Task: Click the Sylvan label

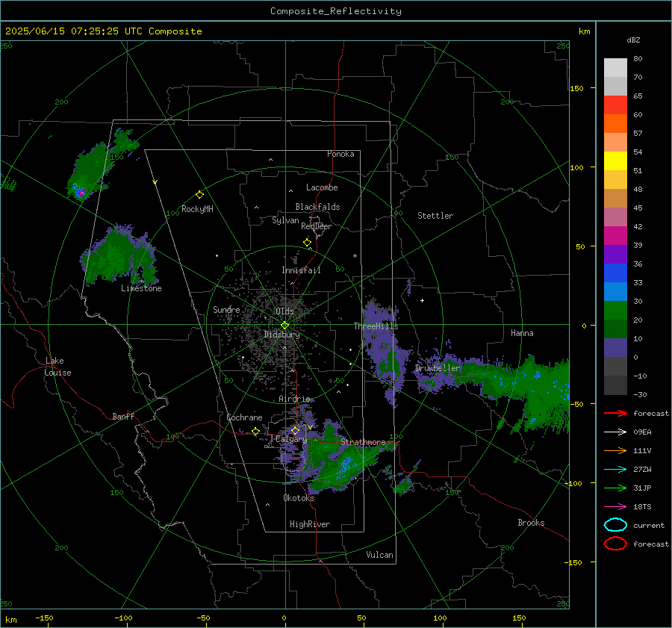Action: (x=285, y=220)
